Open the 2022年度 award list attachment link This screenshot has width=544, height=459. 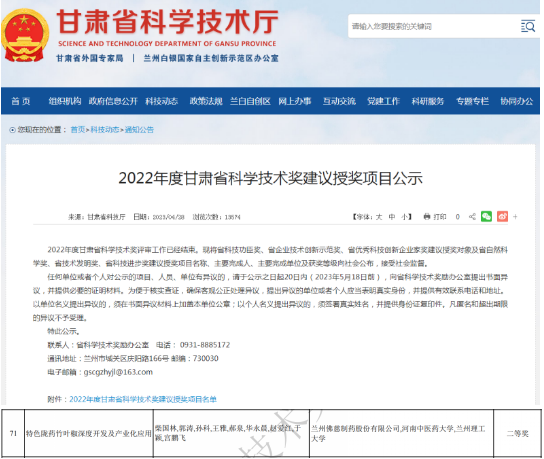(143, 399)
